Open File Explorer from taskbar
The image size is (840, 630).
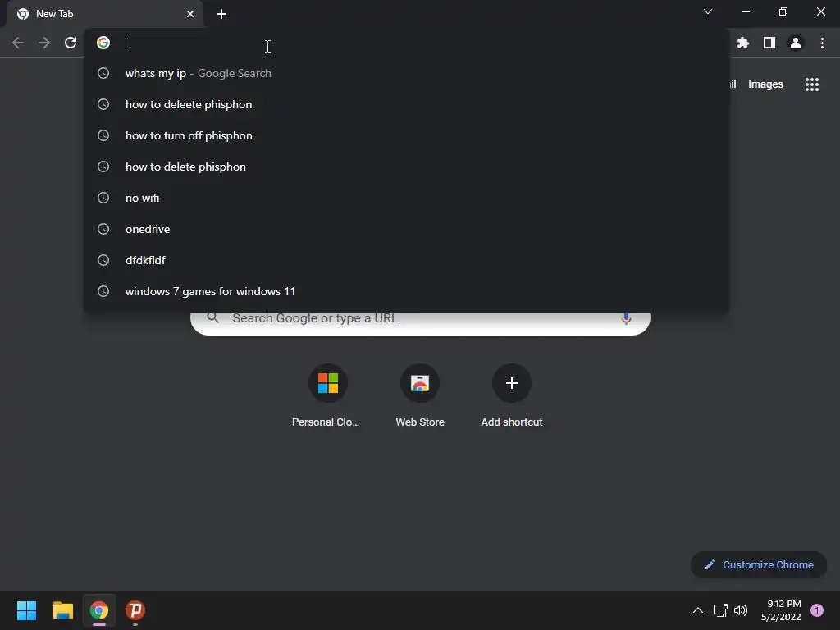[62, 610]
